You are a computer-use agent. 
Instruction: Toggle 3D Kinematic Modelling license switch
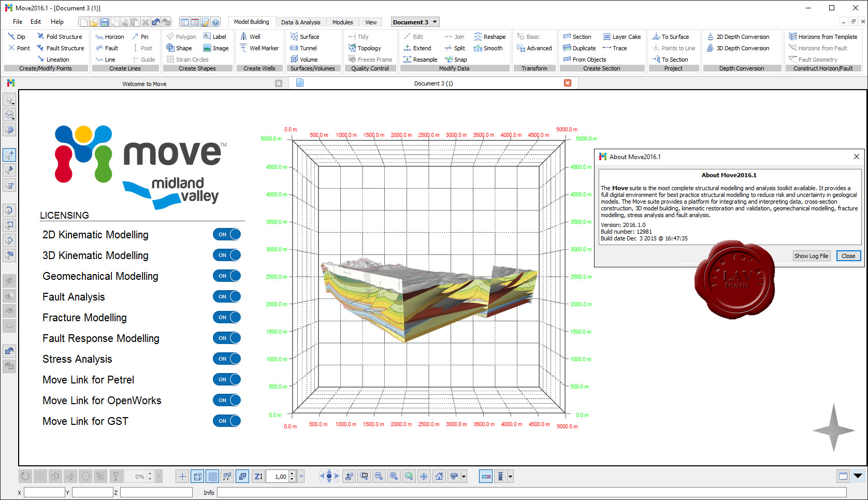click(x=227, y=255)
